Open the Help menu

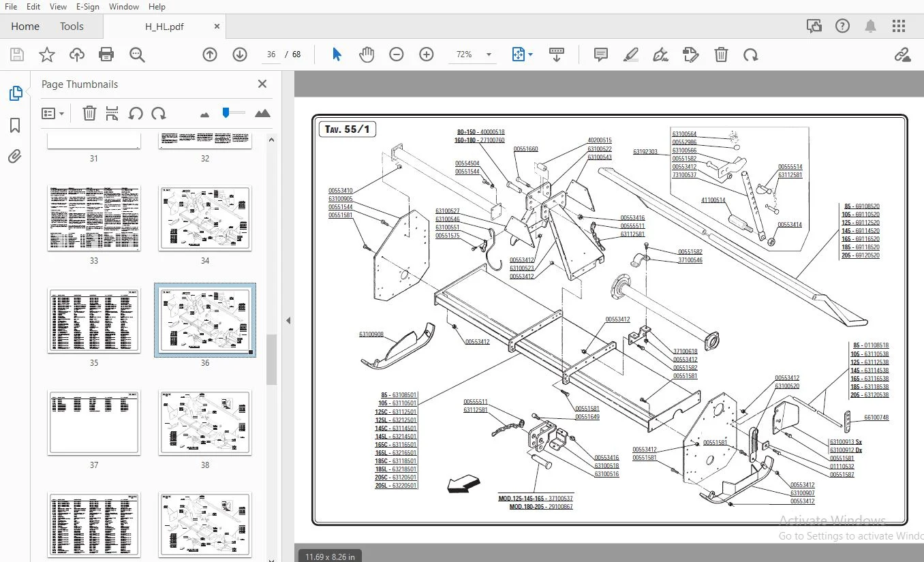tap(157, 7)
